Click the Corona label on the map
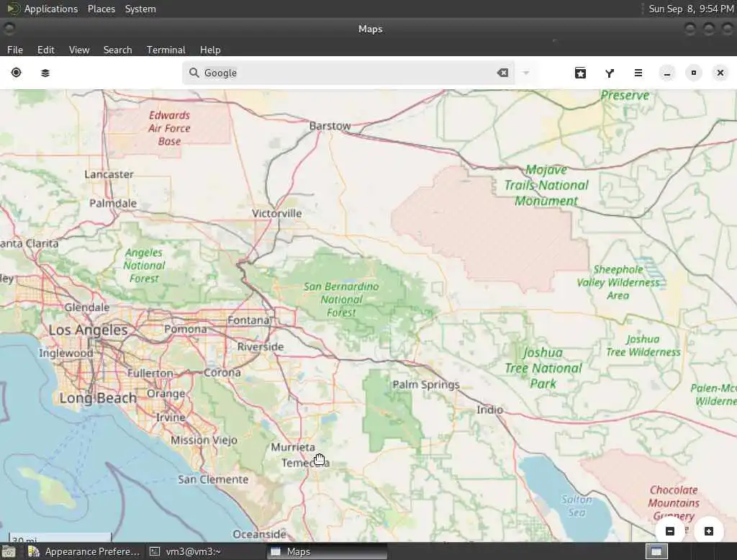This screenshot has height=560, width=737. click(x=222, y=373)
